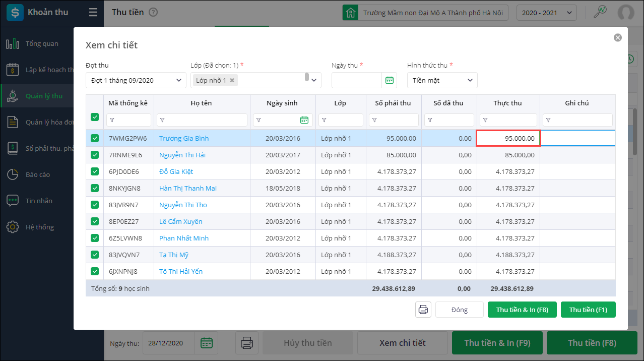
Task: Open the Hệ thống gear icon
Action: (x=13, y=227)
